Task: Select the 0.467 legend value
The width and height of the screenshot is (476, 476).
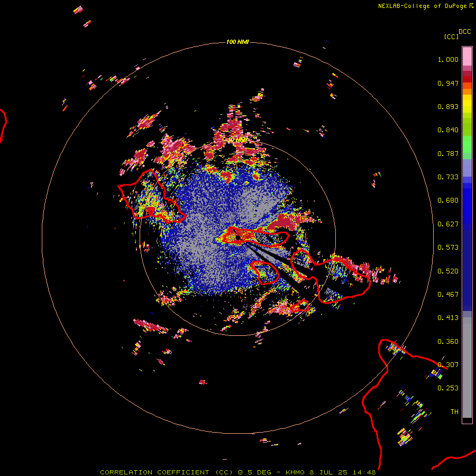Action: (448, 295)
